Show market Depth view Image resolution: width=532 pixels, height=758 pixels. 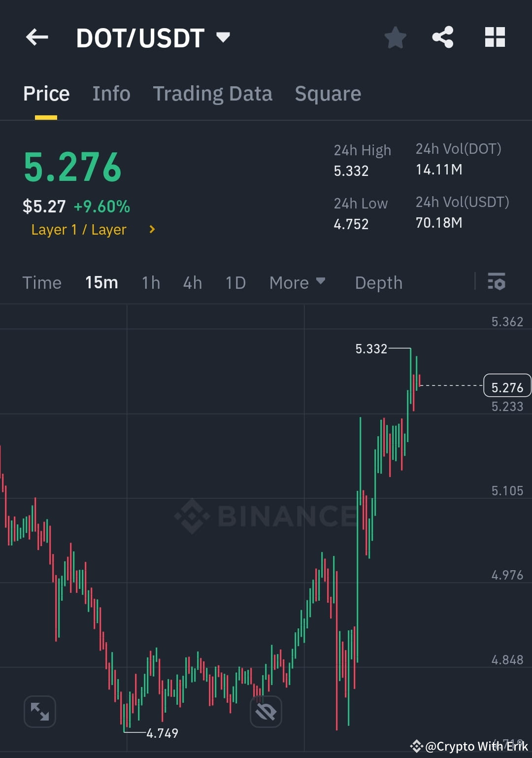click(378, 282)
